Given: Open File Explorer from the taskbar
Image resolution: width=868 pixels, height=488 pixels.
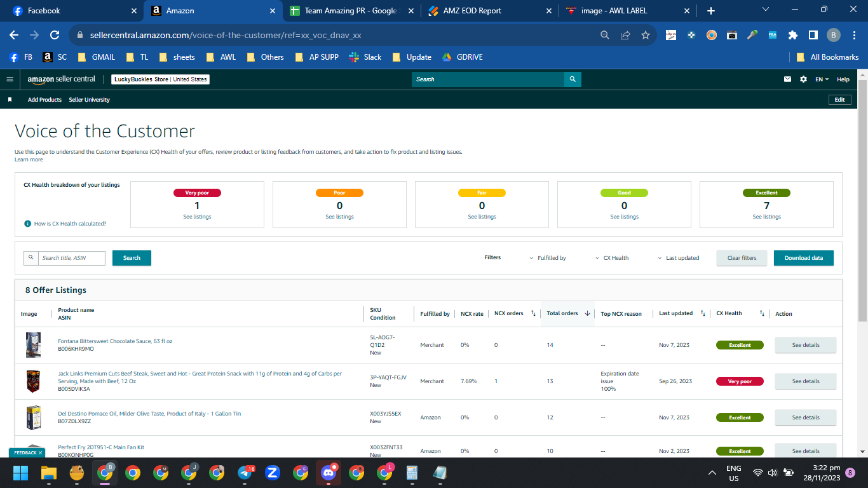Looking at the screenshot, I should pyautogui.click(x=49, y=473).
